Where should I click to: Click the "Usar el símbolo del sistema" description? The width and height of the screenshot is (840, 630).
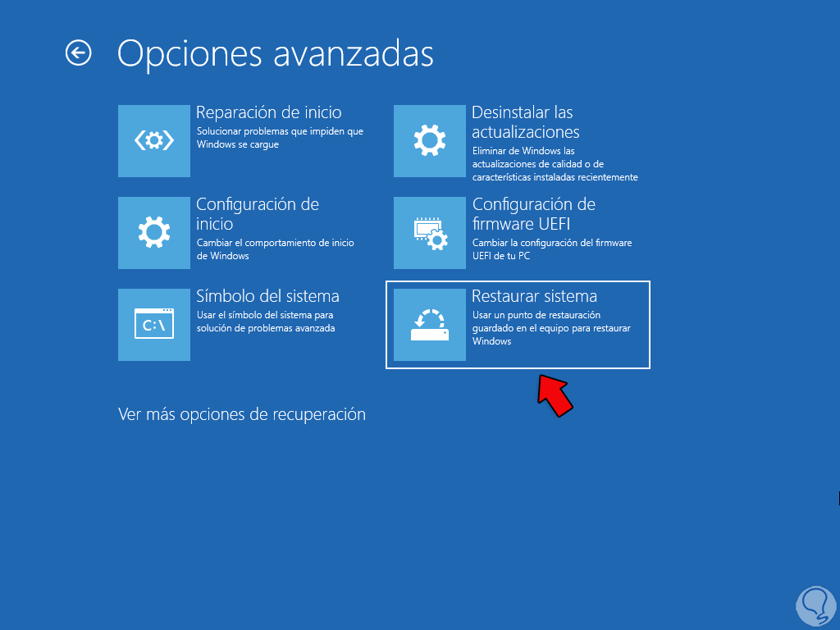pyautogui.click(x=266, y=322)
